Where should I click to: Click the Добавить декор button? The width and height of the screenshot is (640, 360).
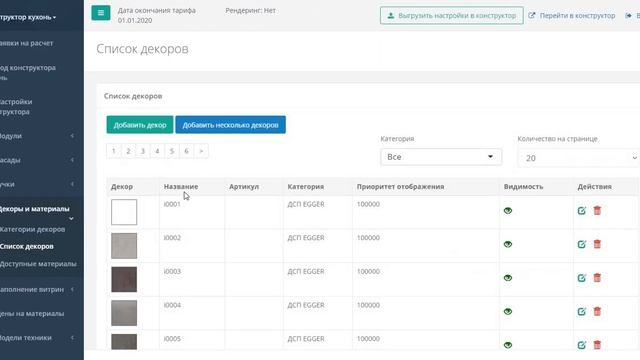140,124
